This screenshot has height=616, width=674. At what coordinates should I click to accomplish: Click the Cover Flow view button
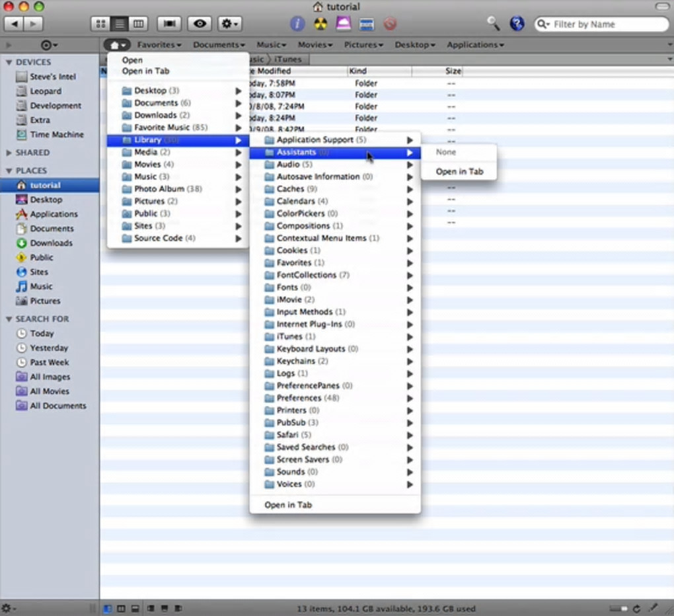pyautogui.click(x=169, y=24)
